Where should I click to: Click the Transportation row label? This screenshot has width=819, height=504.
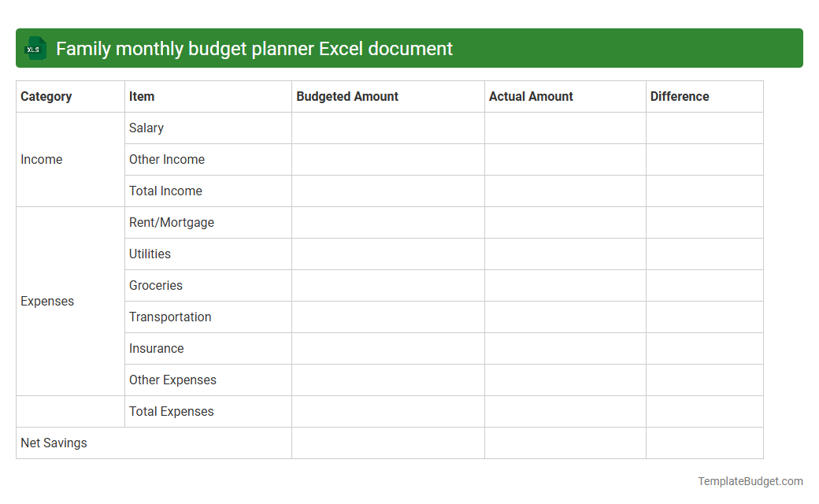pos(170,317)
